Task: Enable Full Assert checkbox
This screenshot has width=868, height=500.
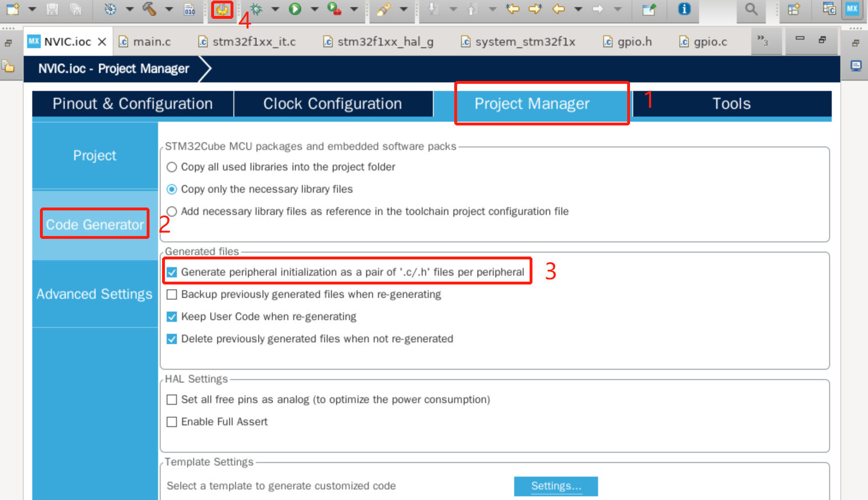Action: coord(172,422)
